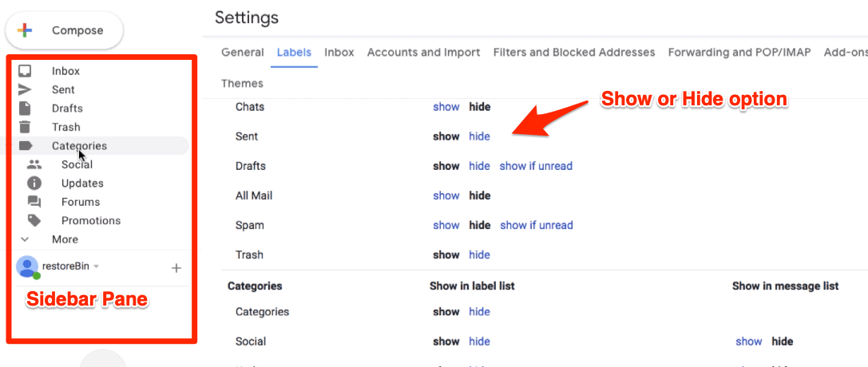868x367 pixels.
Task: Click show for Sent label
Action: click(x=446, y=136)
